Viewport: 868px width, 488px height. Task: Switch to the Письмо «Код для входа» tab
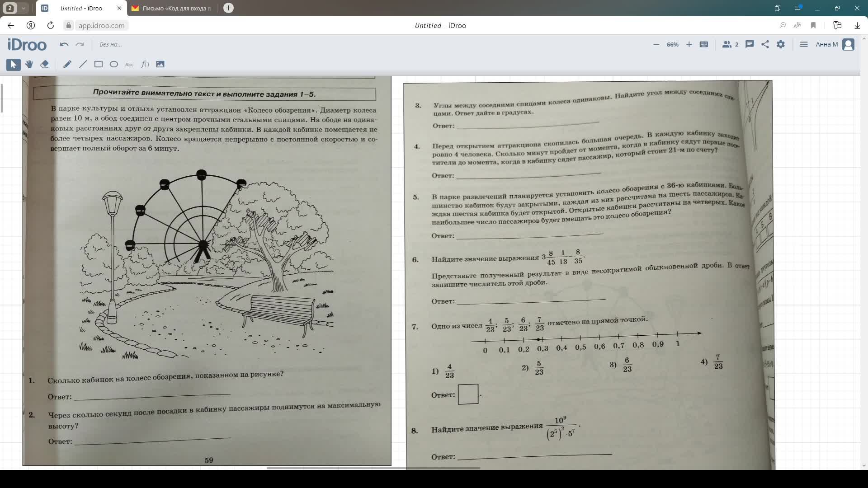click(172, 8)
